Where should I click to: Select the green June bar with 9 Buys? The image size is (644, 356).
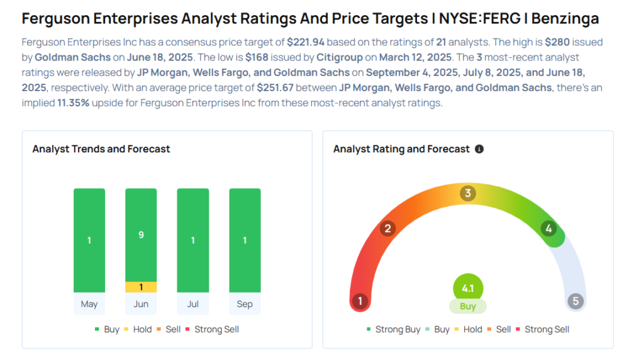click(141, 235)
